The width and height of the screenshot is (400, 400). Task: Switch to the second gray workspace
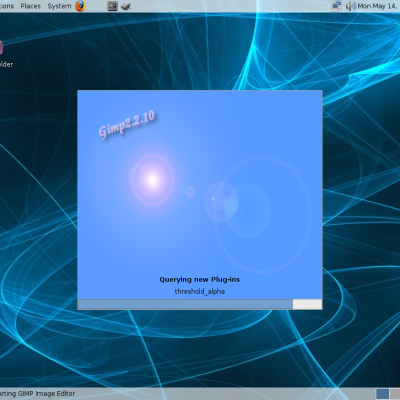(x=395, y=394)
